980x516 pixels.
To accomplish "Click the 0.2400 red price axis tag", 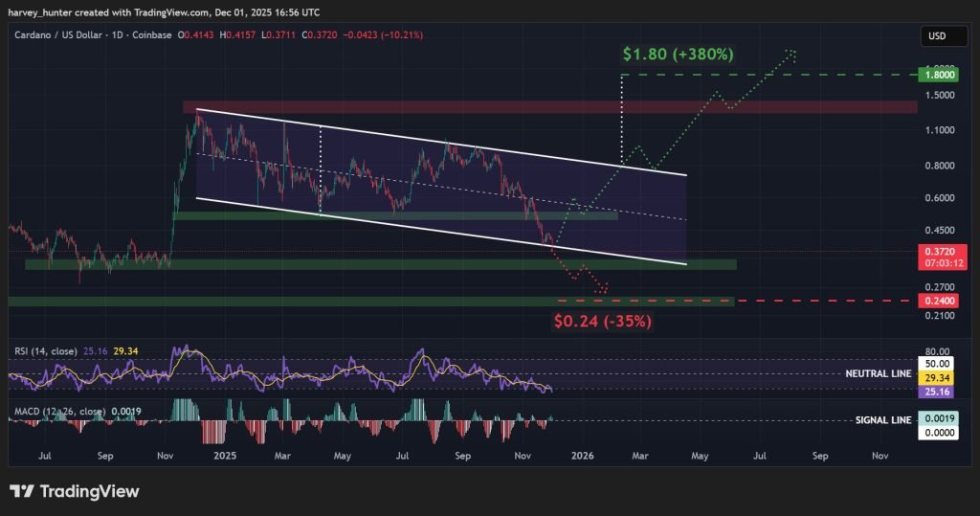I will 936,301.
